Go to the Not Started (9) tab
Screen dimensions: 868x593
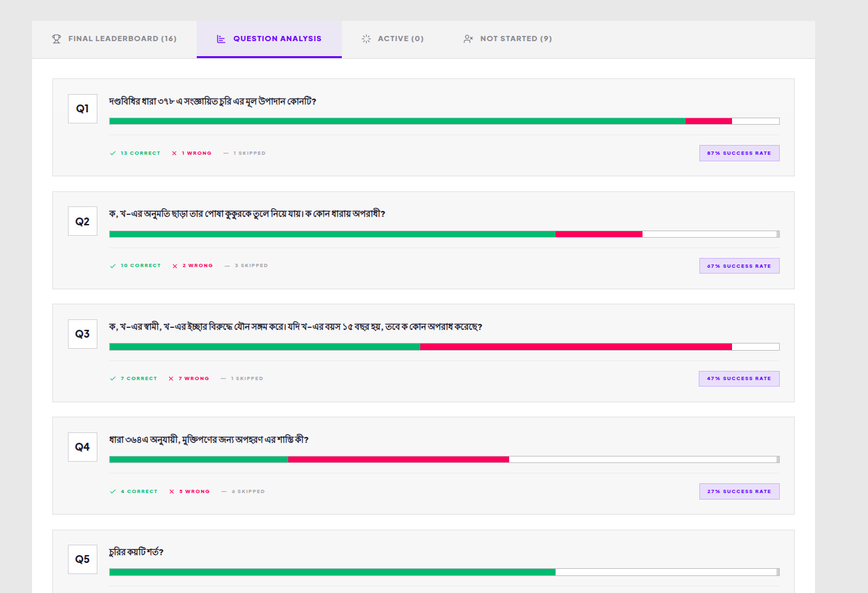[507, 39]
